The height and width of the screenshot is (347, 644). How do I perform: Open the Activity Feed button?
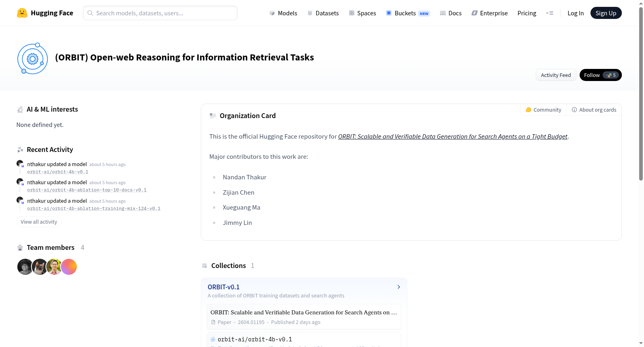(x=556, y=75)
